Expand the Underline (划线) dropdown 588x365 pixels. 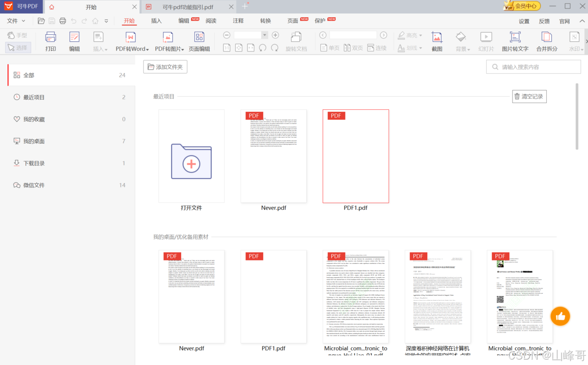[x=421, y=48]
